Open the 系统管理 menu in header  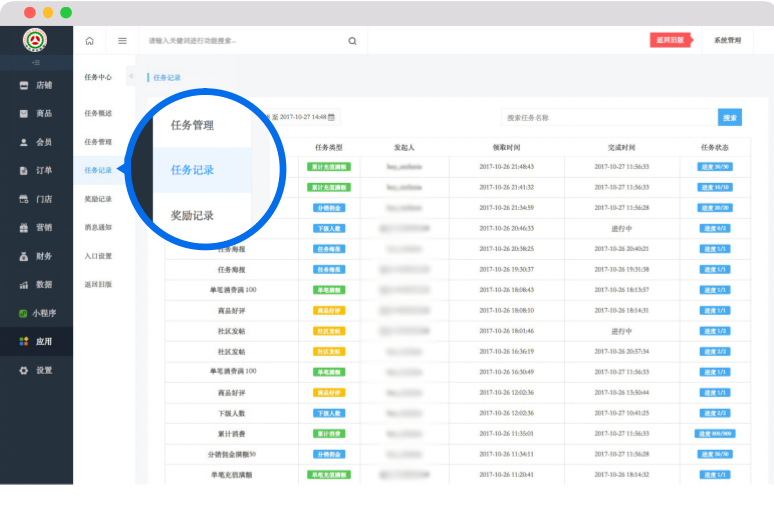point(727,41)
